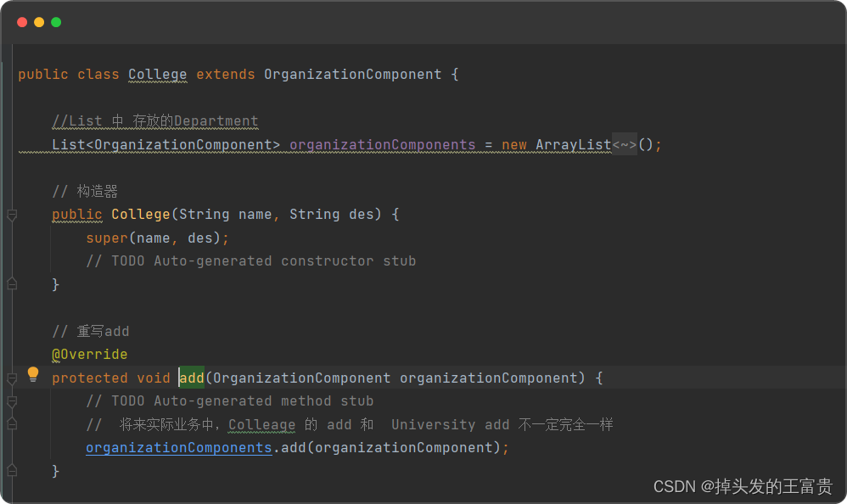Click fold end marker at add method closing brace

click(x=12, y=471)
